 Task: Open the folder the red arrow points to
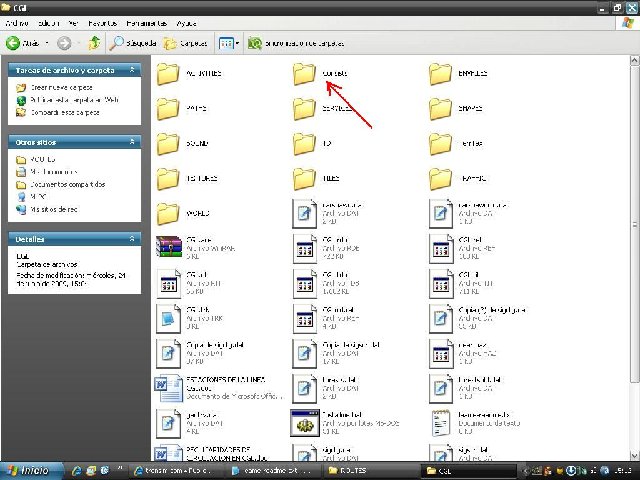coord(305,74)
